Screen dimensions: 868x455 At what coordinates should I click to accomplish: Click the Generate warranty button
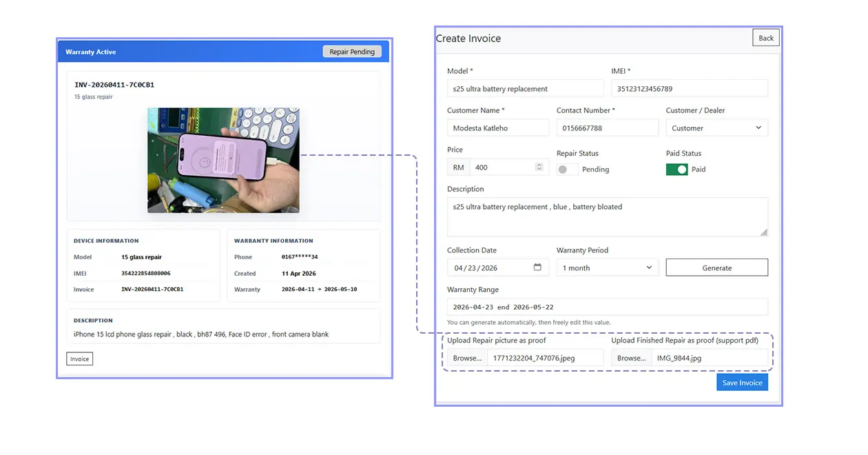(x=716, y=267)
